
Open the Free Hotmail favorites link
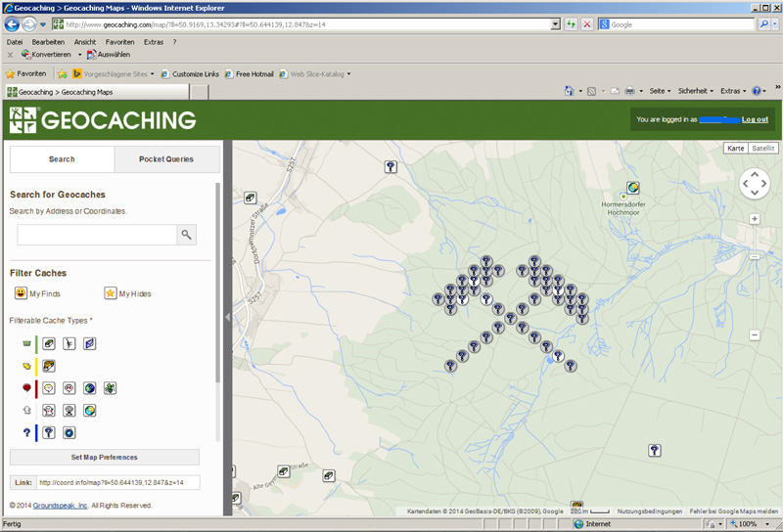(250, 74)
